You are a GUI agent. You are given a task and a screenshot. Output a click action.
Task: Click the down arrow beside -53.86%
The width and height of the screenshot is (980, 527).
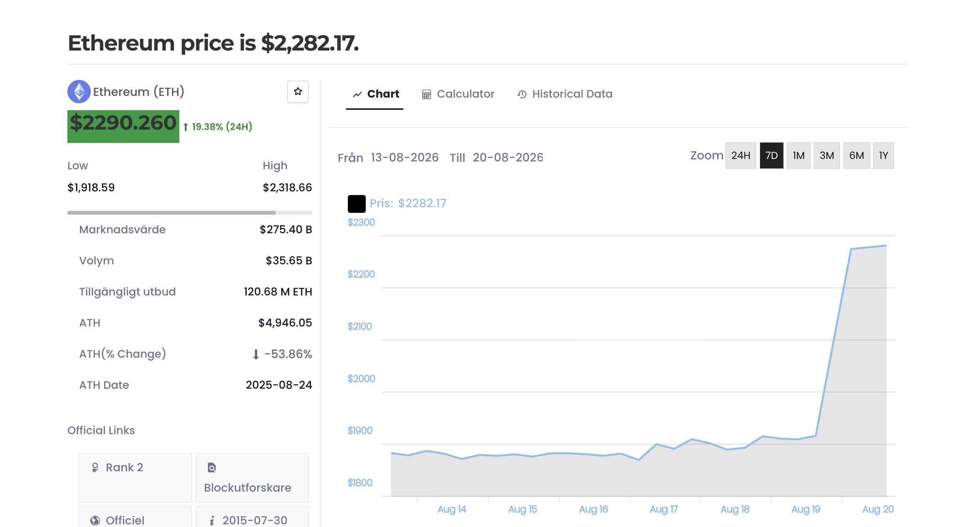pyautogui.click(x=256, y=355)
